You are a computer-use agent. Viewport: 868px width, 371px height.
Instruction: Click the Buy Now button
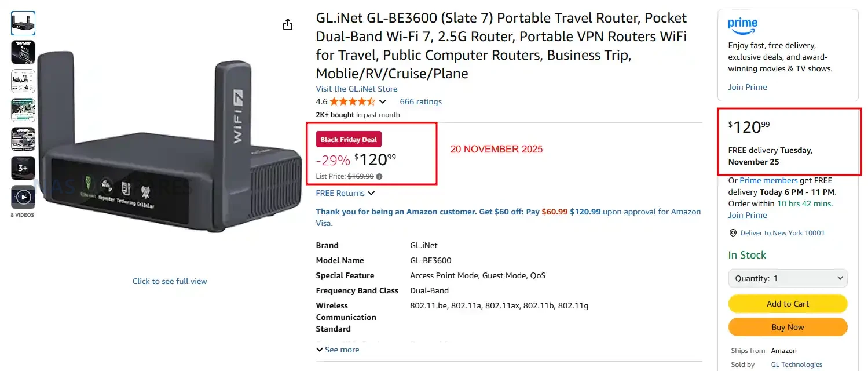click(x=788, y=327)
